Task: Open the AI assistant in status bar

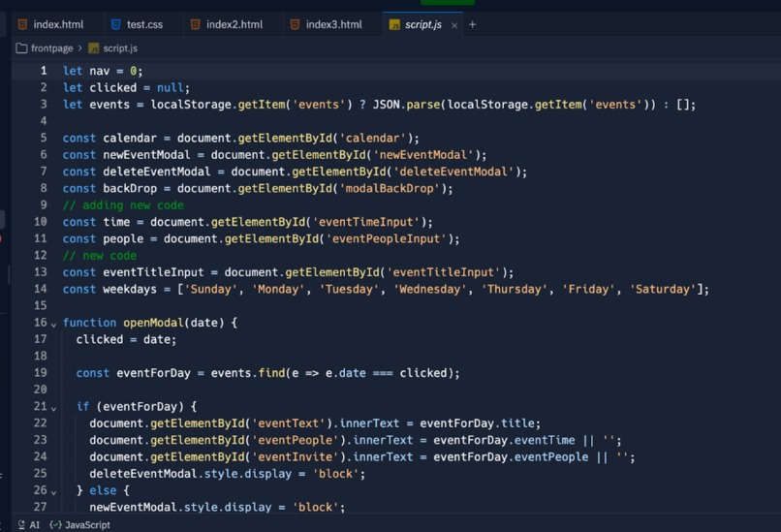Action: point(29,524)
